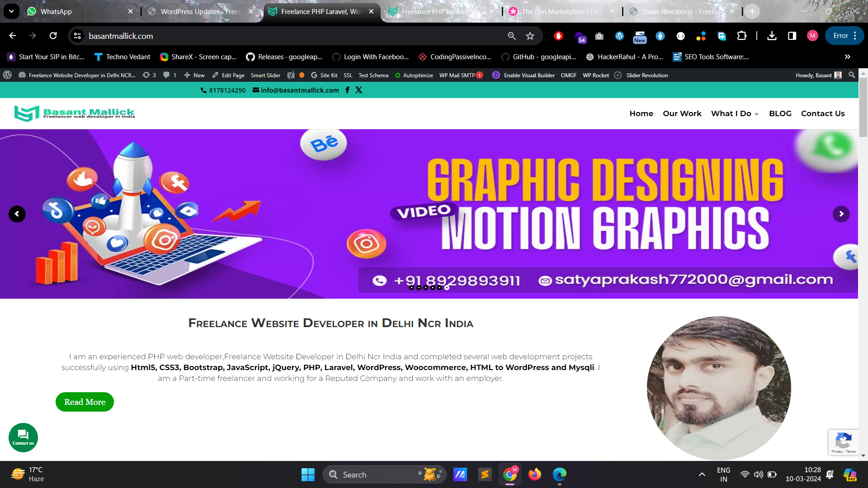Image resolution: width=868 pixels, height=488 pixels.
Task: Click the Read More button
Action: coord(85,402)
